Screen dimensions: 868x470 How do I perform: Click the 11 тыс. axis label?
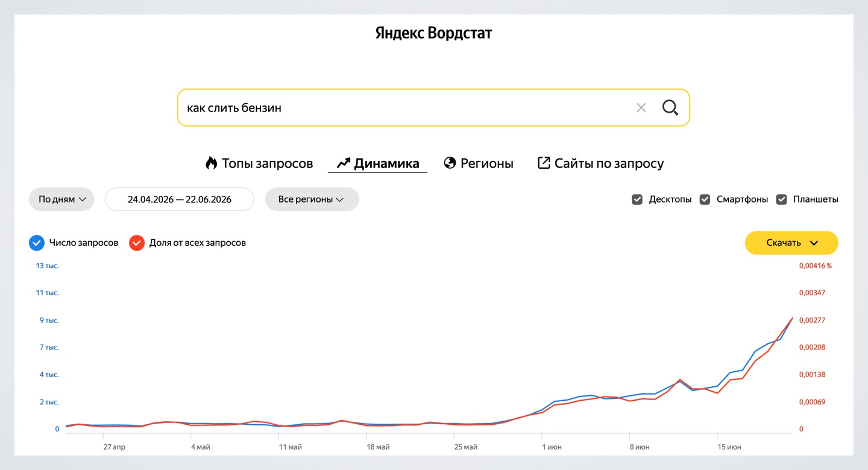click(48, 293)
